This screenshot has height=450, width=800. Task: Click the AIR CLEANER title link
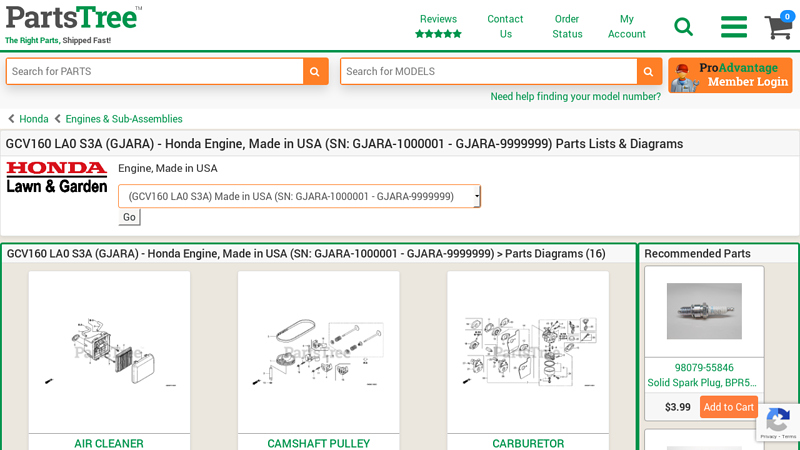click(x=109, y=443)
